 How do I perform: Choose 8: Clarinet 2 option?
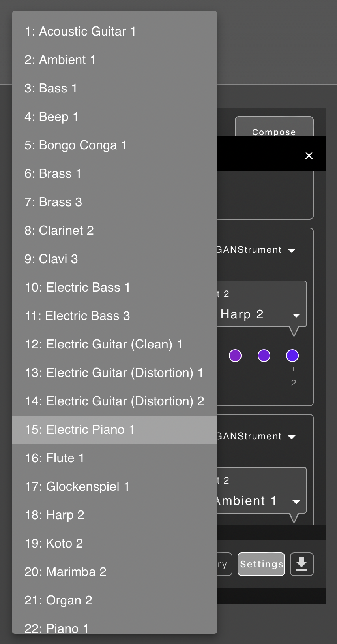(114, 231)
